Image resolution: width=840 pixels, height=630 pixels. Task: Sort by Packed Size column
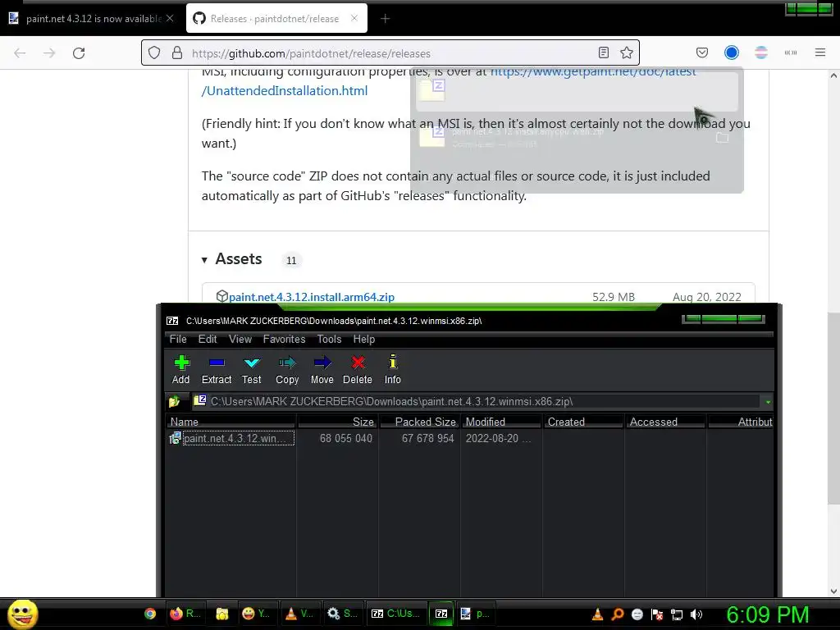419,422
